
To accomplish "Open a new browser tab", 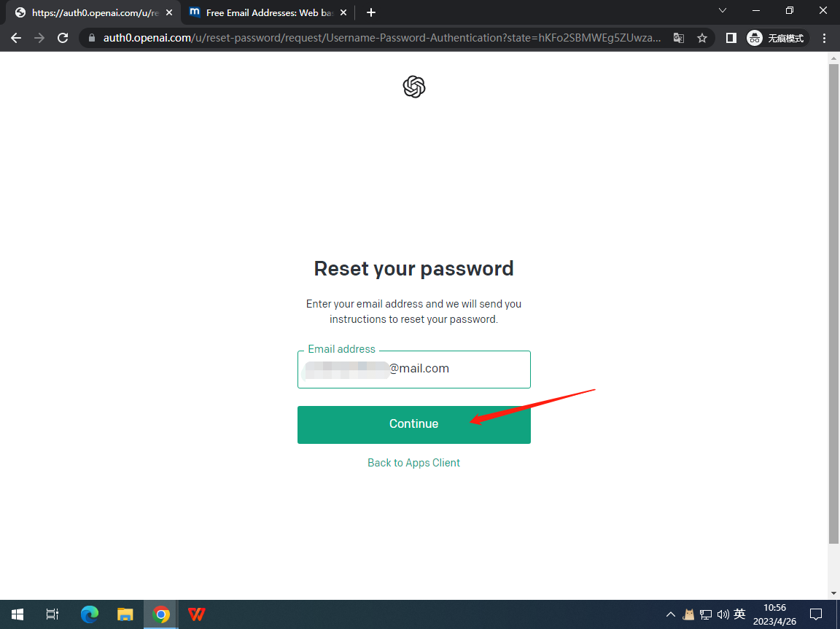I will point(370,12).
